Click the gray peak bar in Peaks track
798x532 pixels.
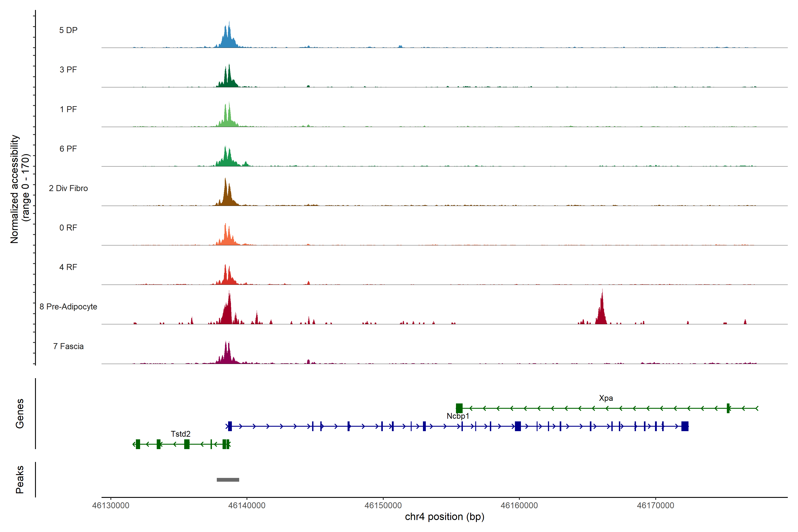click(x=228, y=480)
